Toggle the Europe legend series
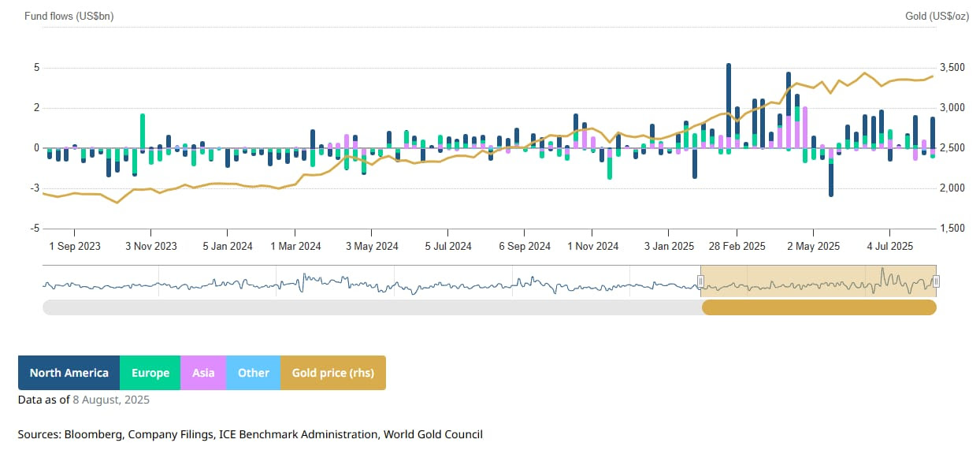The image size is (980, 454). (150, 373)
